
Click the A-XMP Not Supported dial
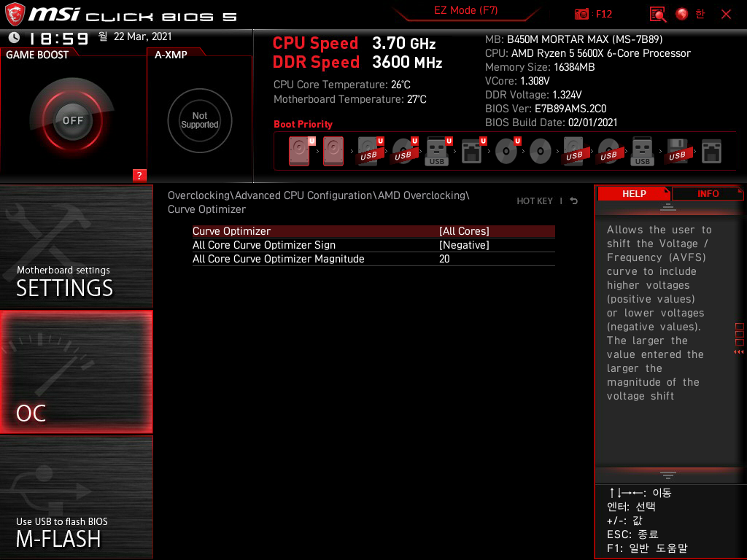(x=200, y=120)
